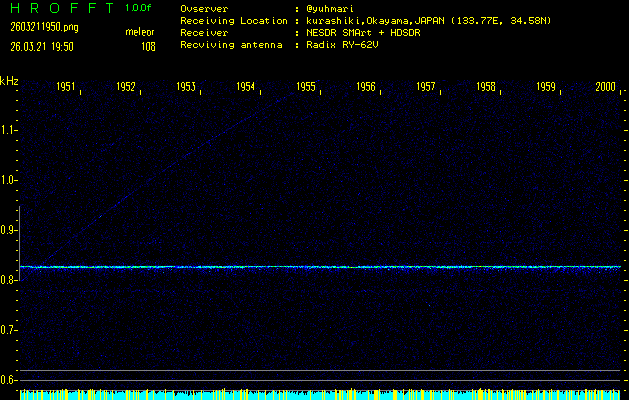Click the 1953 time marker
Screen dimensions: 629x400
[x=186, y=87]
